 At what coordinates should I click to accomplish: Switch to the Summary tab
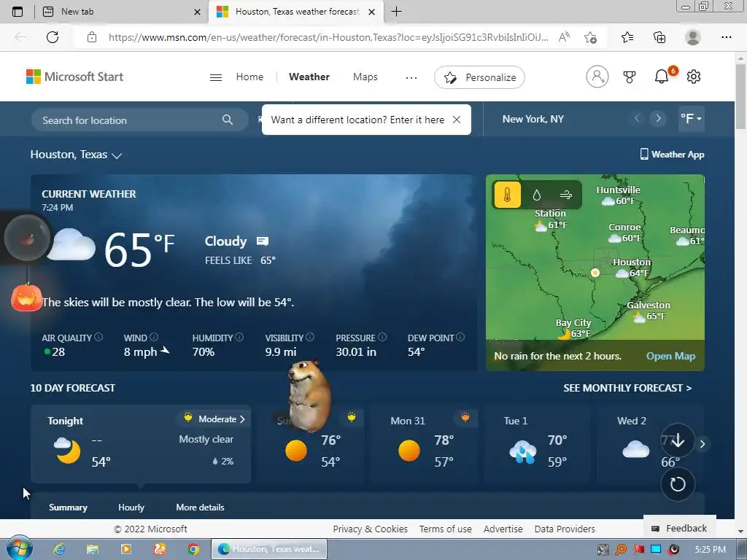tap(68, 507)
